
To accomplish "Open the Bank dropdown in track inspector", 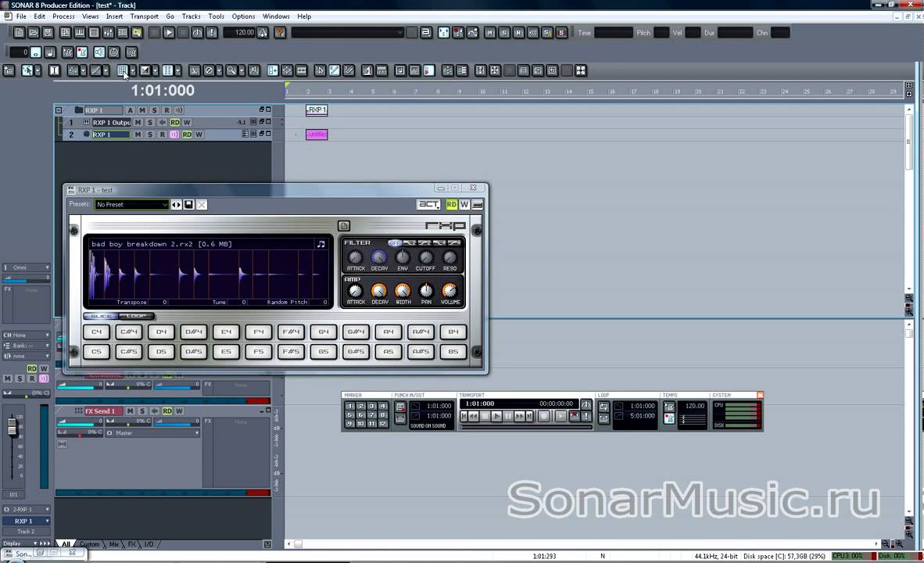I will [x=27, y=346].
